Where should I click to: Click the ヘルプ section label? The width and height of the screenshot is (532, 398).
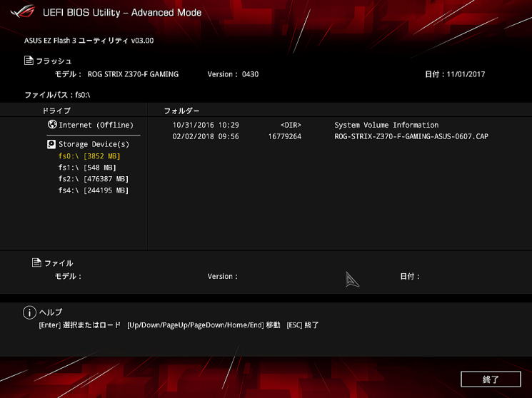point(51,312)
